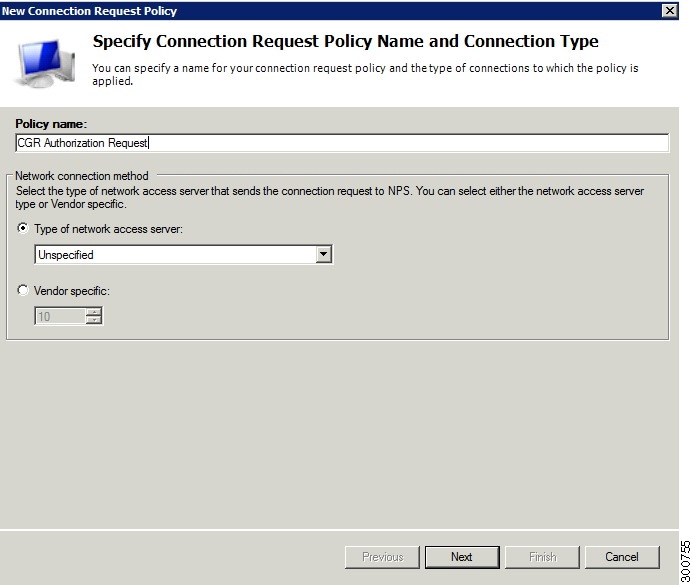Click the Network connection method group label

tap(82, 176)
